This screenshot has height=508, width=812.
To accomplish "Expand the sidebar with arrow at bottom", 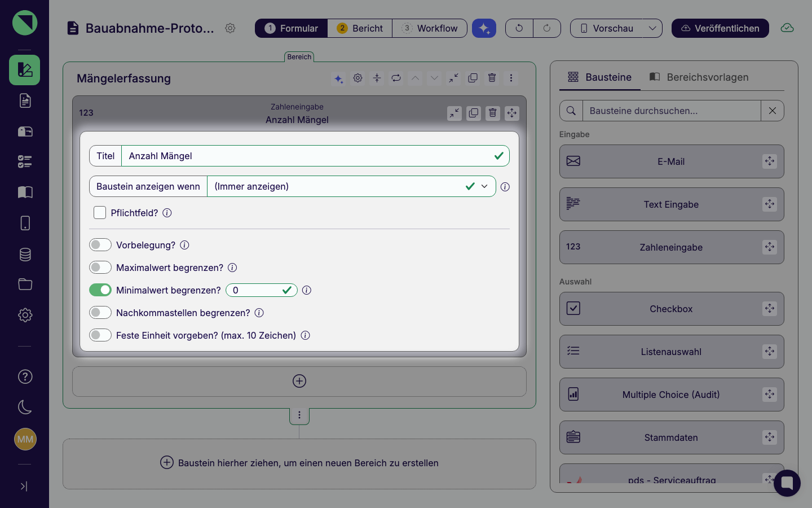I will point(24,486).
